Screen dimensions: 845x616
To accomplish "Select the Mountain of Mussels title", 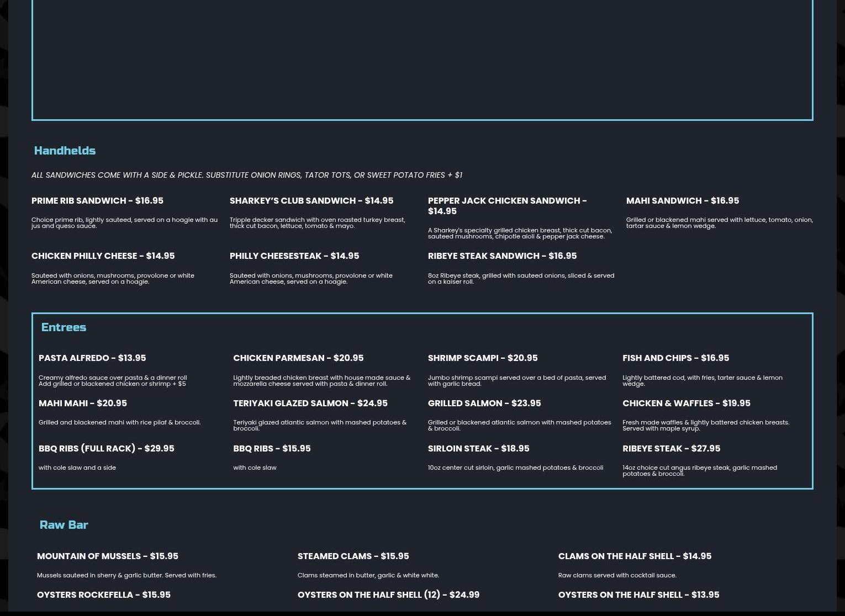I will 107,556.
